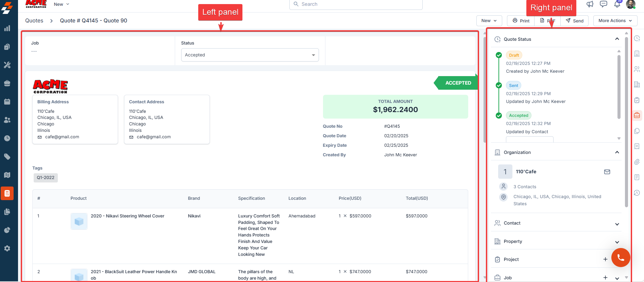The image size is (644, 282).
Task: Click the Print button
Action: click(x=521, y=21)
